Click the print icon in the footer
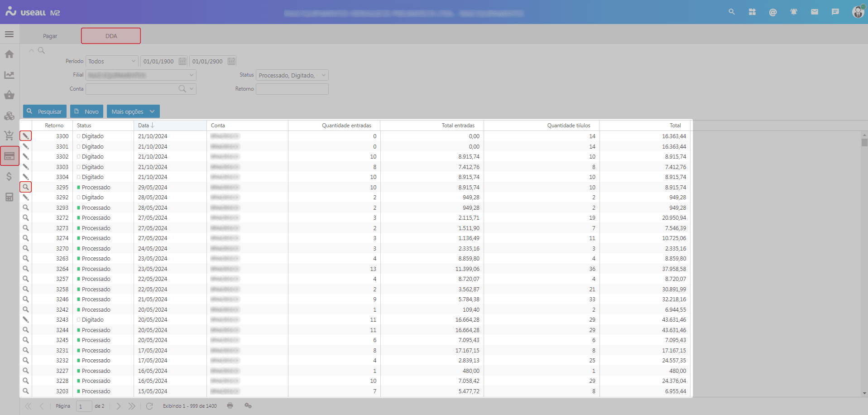Viewport: 868px width, 415px height. point(230,405)
